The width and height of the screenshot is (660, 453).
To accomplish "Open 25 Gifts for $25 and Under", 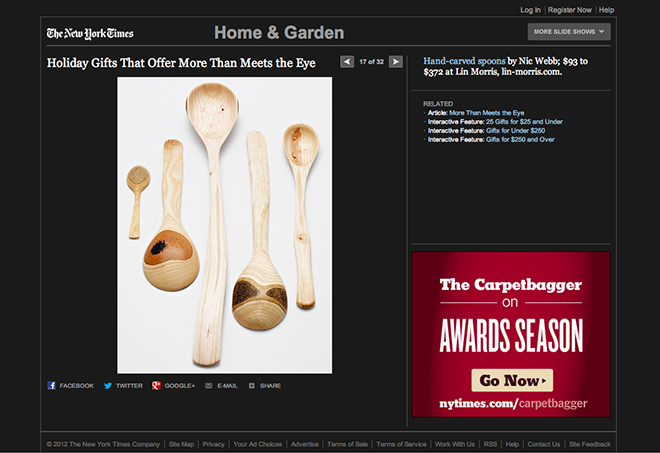I will click(x=524, y=122).
